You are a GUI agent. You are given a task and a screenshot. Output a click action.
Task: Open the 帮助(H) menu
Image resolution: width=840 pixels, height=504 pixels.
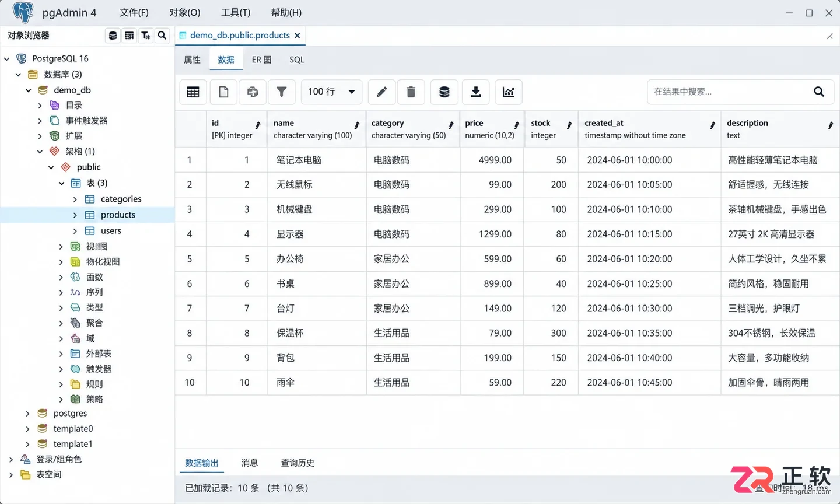(x=286, y=12)
